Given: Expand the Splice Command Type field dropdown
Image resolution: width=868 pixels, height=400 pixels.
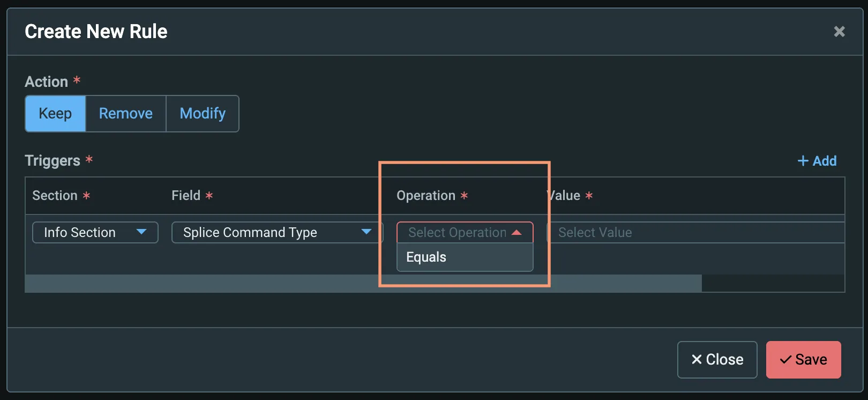Looking at the screenshot, I should 277,232.
